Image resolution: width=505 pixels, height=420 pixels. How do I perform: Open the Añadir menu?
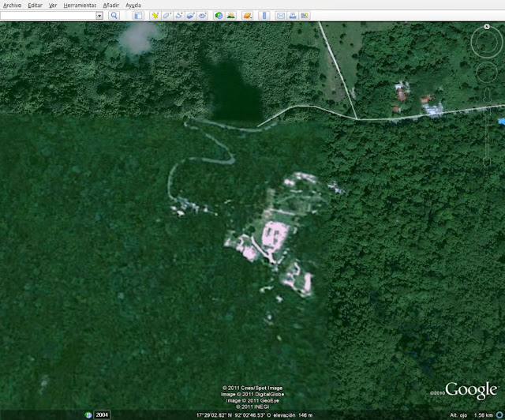pos(111,6)
